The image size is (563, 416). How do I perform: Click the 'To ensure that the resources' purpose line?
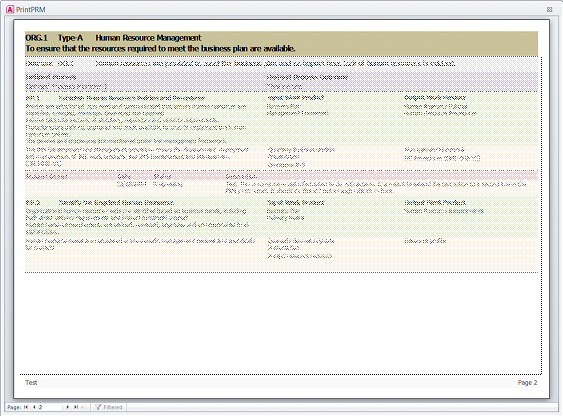coord(160,48)
